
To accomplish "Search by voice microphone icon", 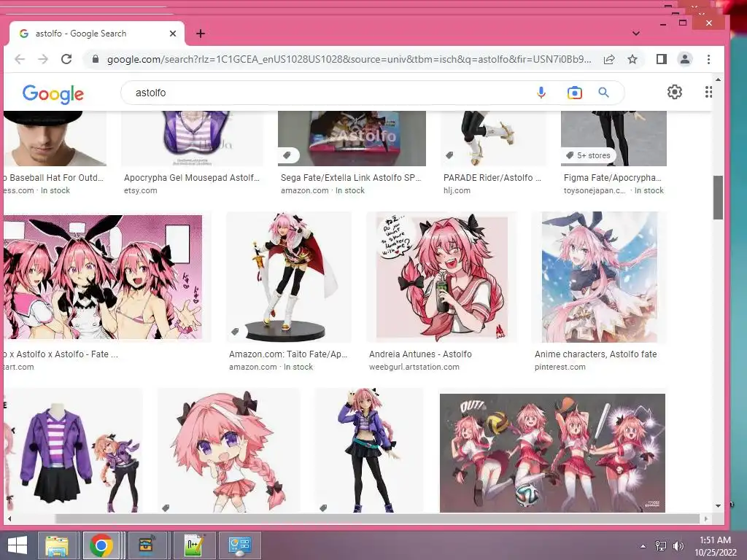I will tap(541, 93).
